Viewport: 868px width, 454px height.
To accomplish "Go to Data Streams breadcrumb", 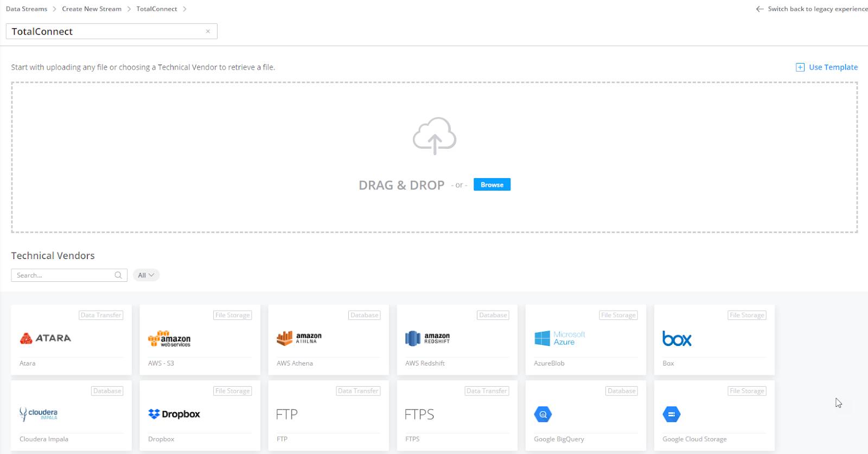I will pos(27,9).
